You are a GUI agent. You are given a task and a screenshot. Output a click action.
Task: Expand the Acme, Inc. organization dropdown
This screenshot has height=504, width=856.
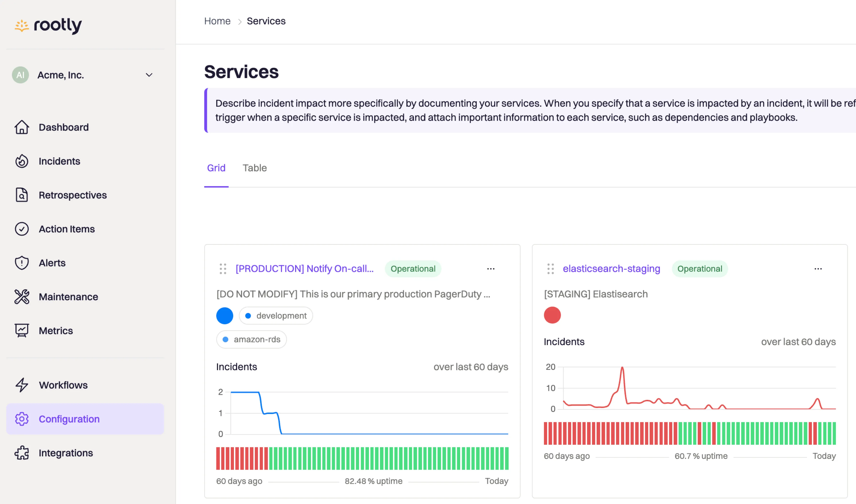pyautogui.click(x=149, y=75)
